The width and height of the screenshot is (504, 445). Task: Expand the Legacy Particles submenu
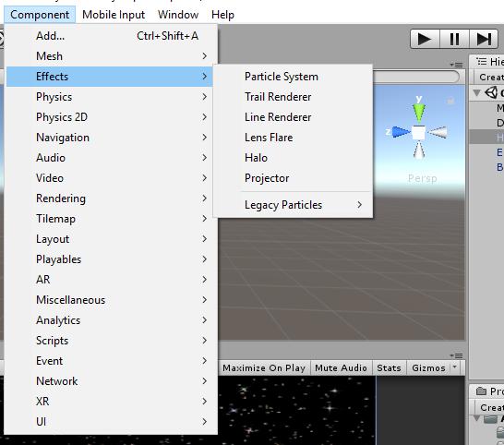click(294, 205)
